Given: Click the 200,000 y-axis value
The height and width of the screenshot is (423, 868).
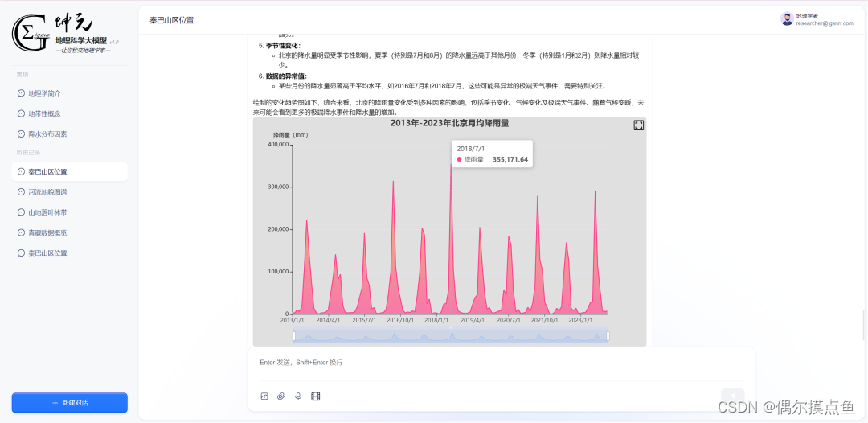Looking at the screenshot, I should (278, 229).
